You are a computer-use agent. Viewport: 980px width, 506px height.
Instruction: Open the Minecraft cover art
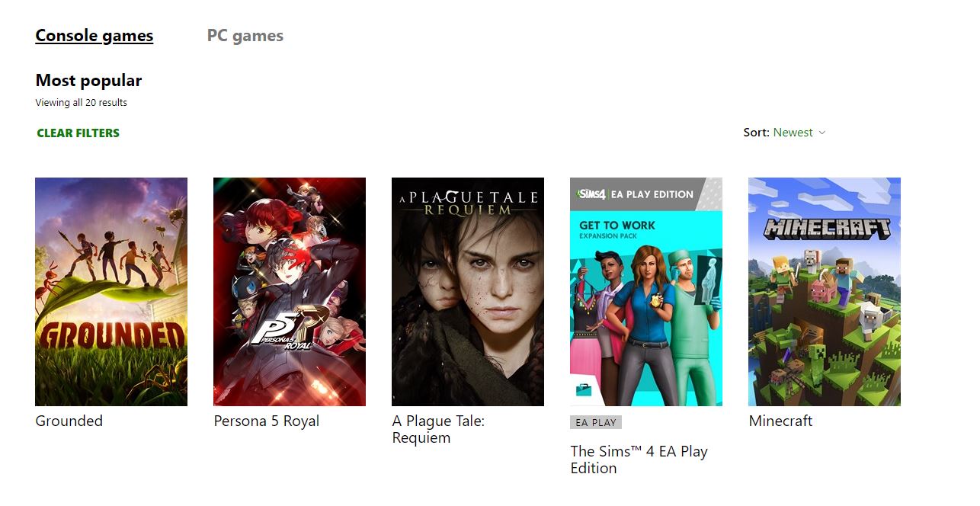(x=825, y=292)
